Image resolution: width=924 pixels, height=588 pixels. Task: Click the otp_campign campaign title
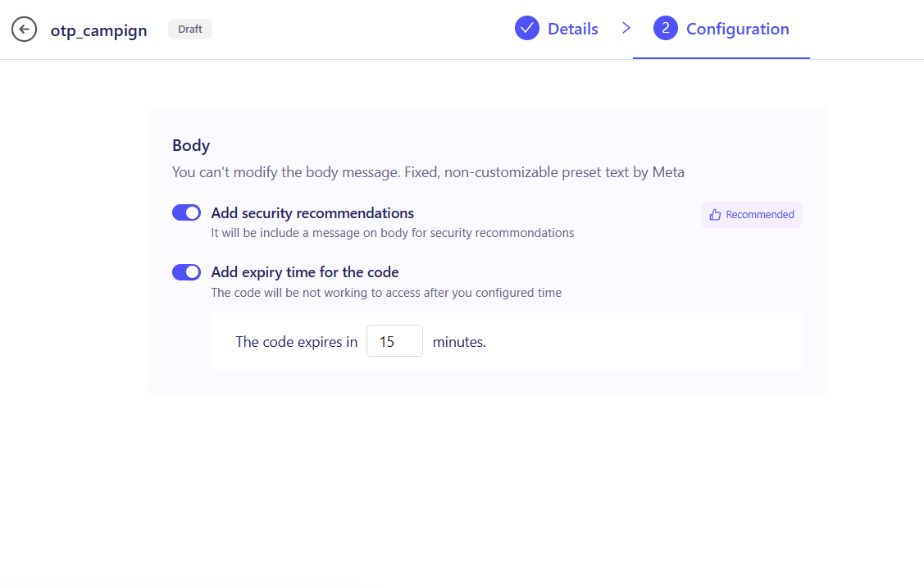[98, 30]
